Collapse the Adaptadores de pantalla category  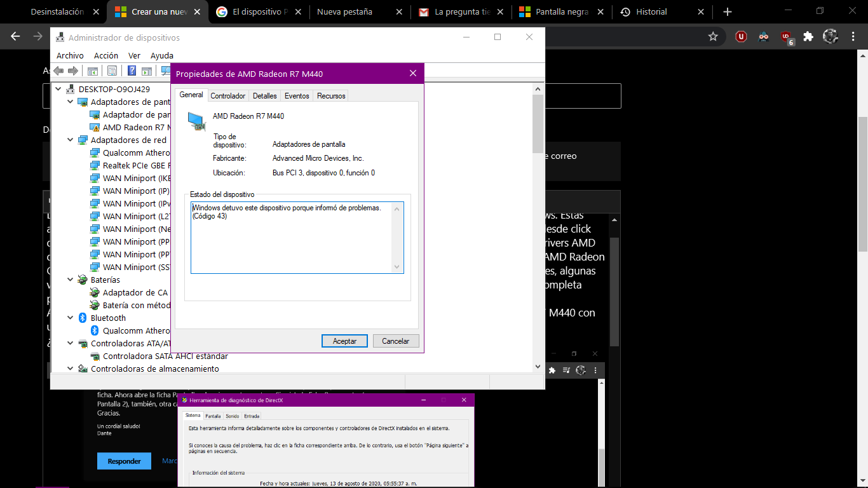(71, 102)
